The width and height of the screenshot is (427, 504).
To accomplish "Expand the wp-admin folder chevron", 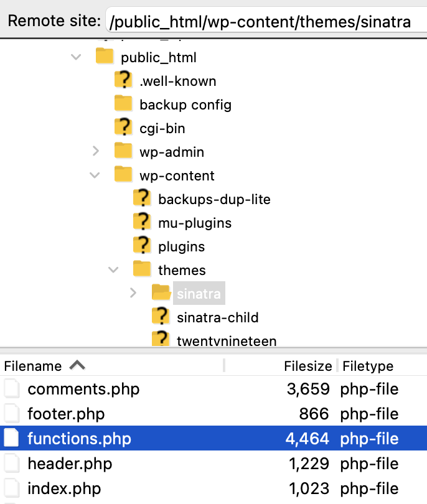I will click(x=95, y=151).
